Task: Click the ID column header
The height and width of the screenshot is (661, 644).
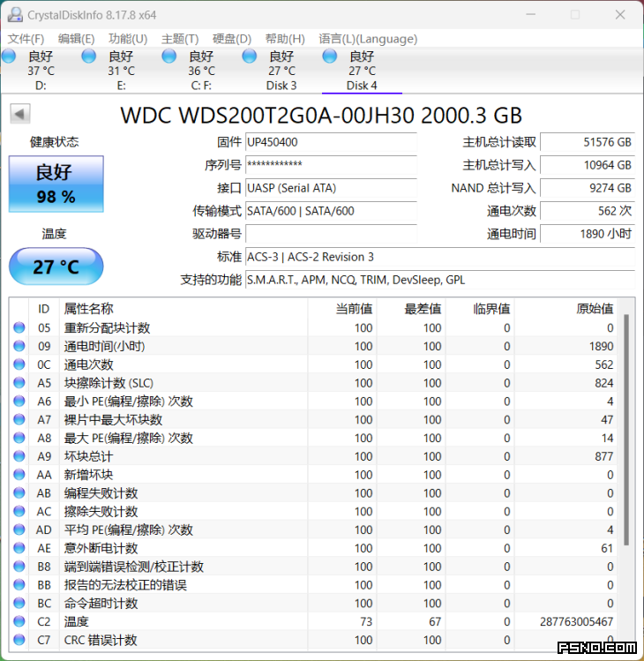Action: click(44, 309)
